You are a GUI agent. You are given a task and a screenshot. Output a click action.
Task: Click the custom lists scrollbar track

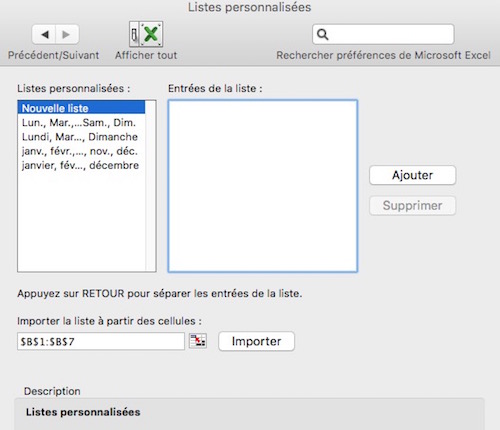coord(150,186)
